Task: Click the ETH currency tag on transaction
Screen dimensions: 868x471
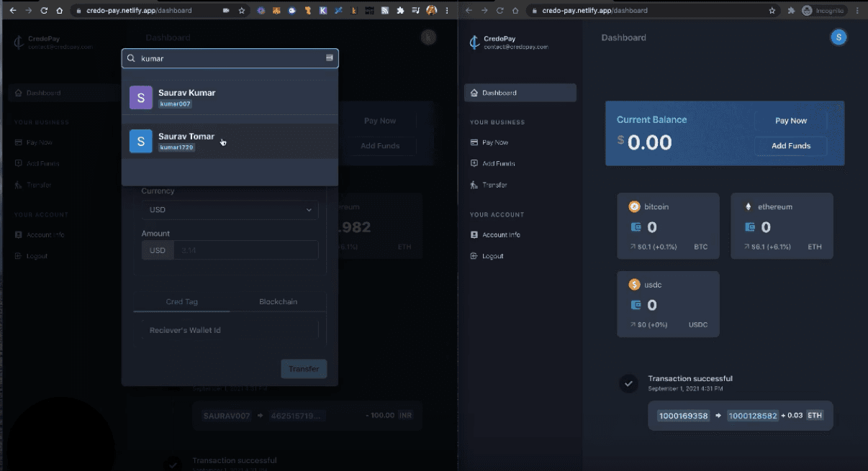Action: pos(814,416)
